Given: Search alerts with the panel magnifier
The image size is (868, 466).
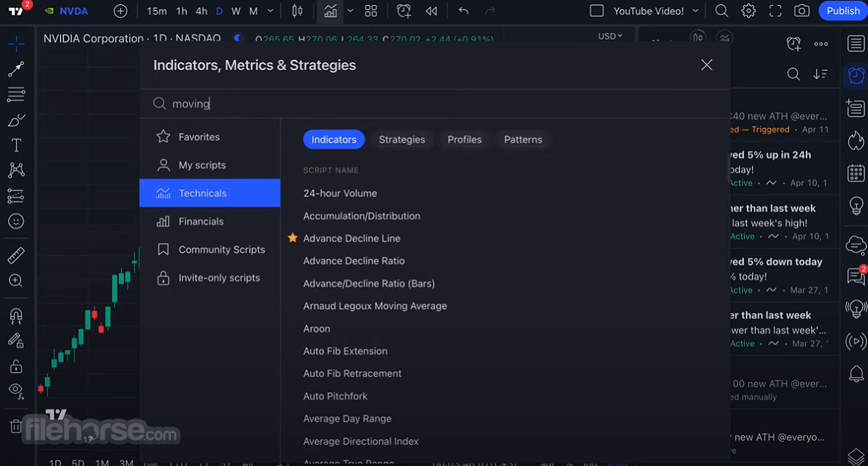Looking at the screenshot, I should pyautogui.click(x=794, y=74).
